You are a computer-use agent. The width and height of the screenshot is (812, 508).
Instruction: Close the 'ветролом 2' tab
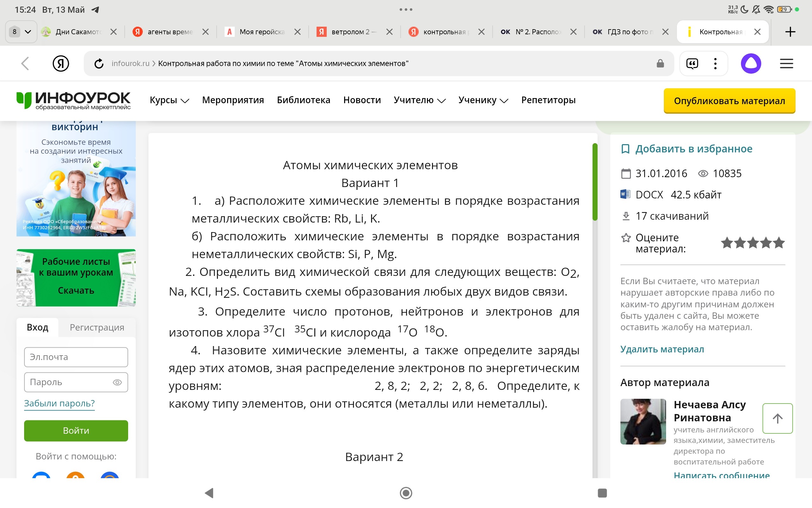coord(389,32)
